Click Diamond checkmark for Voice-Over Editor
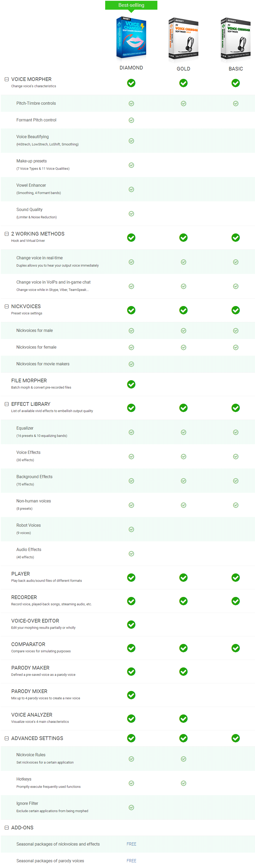 (131, 624)
